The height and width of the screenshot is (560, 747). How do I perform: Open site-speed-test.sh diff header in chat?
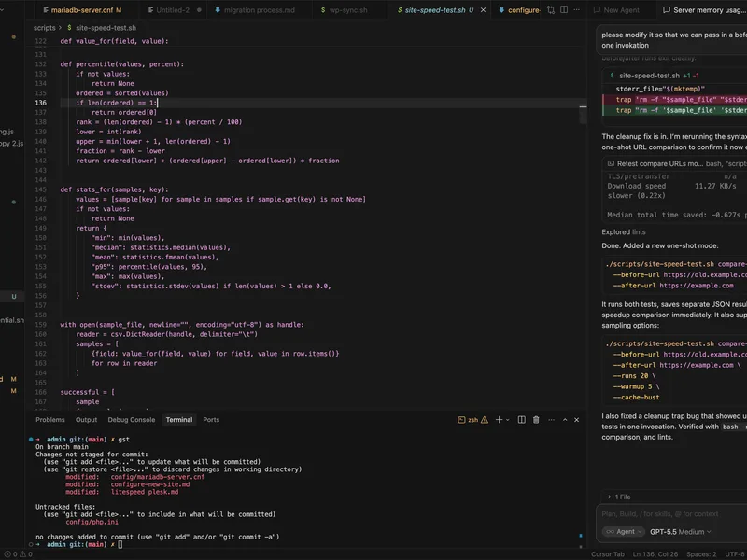point(674,76)
